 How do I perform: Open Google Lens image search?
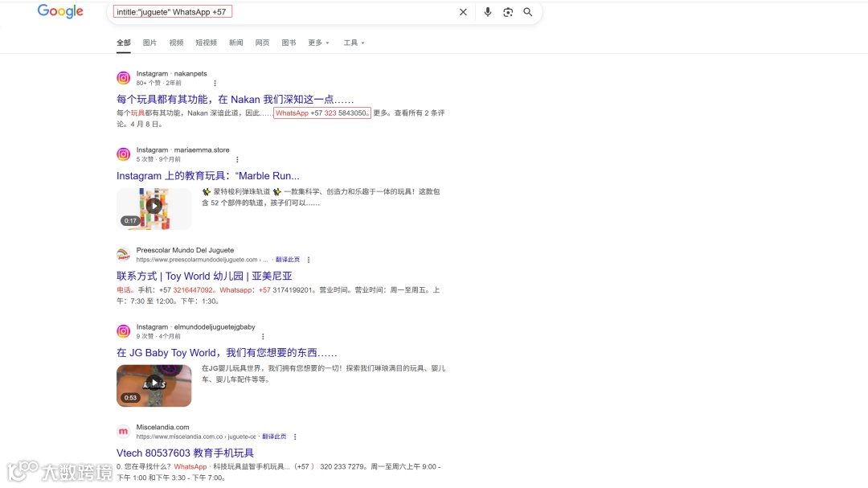[508, 11]
